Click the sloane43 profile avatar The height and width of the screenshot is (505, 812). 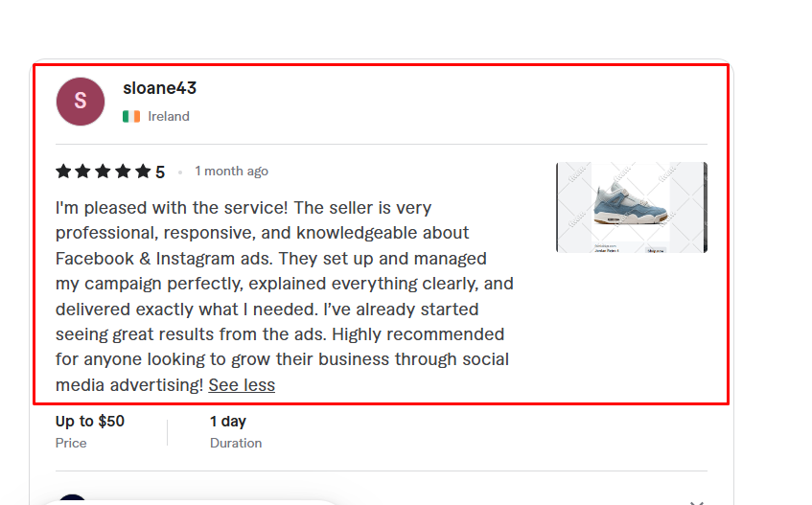[81, 102]
